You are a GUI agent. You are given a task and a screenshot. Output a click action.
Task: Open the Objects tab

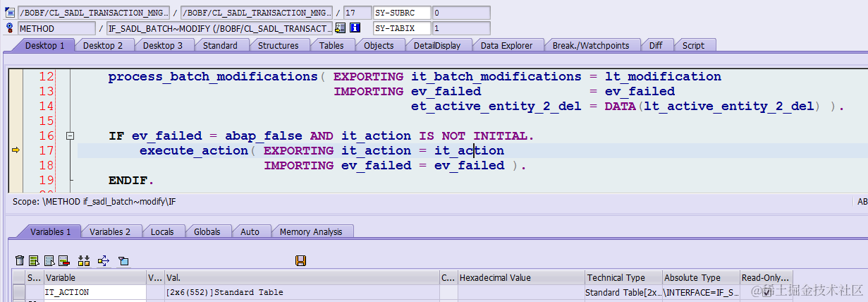(x=379, y=45)
